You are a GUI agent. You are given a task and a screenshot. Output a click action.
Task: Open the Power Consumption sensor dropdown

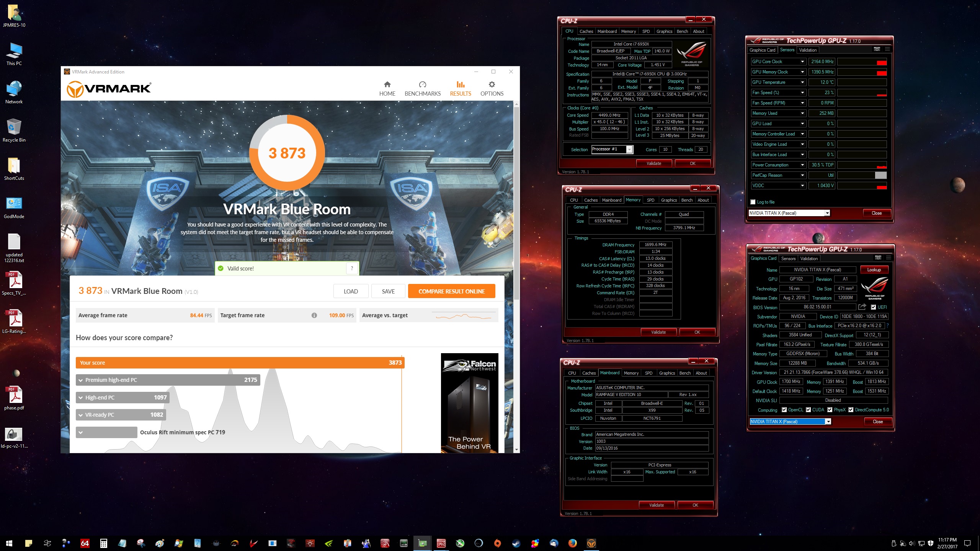tap(802, 165)
